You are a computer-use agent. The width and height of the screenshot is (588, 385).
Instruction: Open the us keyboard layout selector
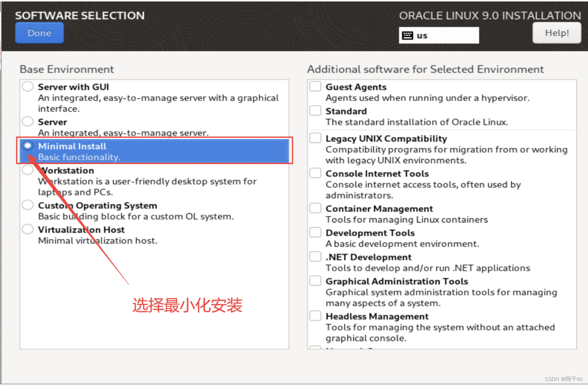pyautogui.click(x=439, y=35)
